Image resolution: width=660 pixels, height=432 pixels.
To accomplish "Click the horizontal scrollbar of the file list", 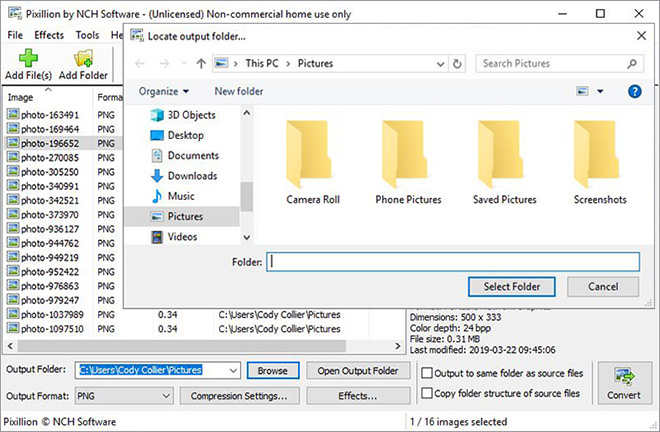I will click(181, 346).
